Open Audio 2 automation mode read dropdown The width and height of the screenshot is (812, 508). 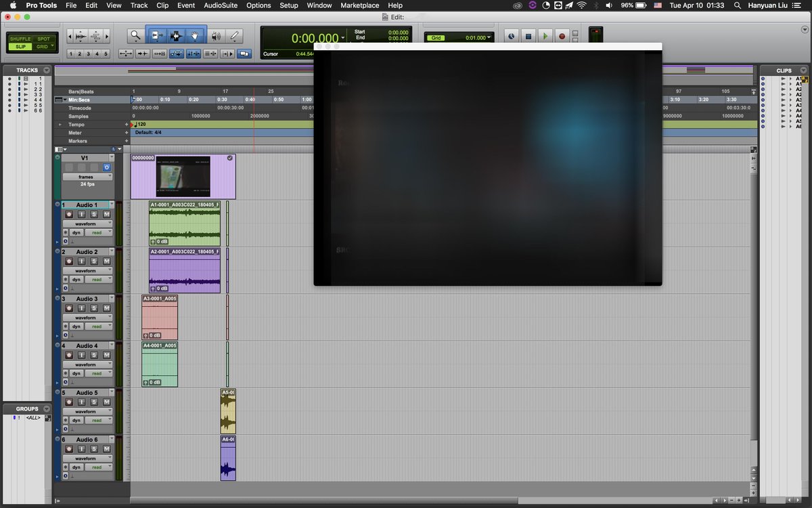tap(99, 279)
